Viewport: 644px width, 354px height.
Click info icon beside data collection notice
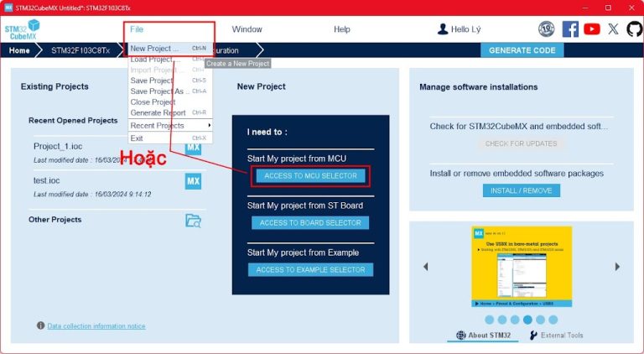tap(40, 325)
